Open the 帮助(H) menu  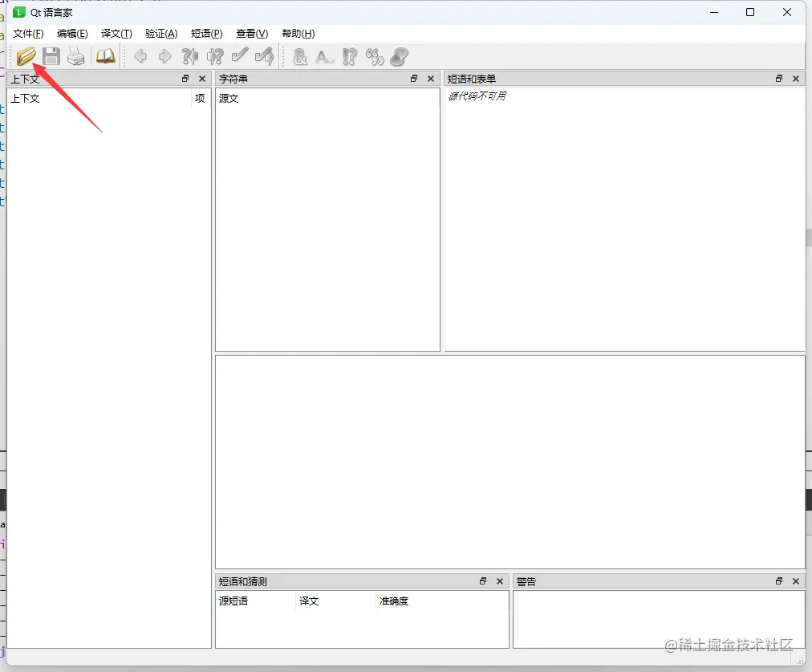pos(298,34)
